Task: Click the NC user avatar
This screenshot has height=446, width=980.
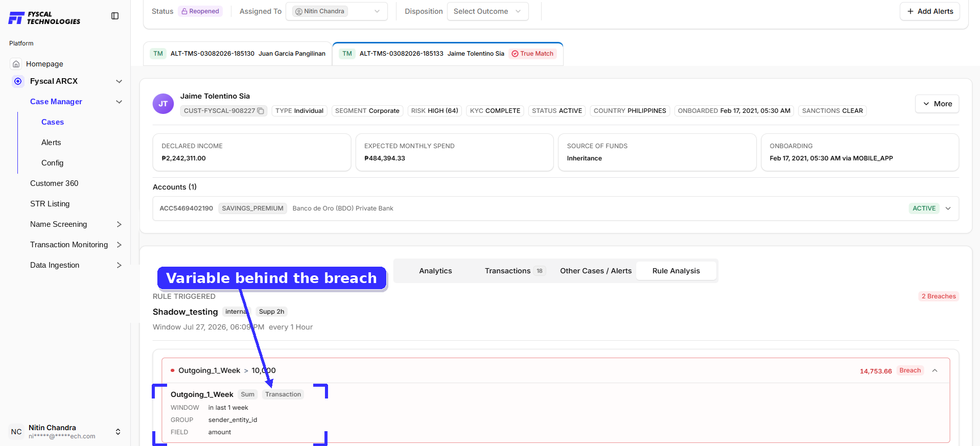Action: [16, 432]
